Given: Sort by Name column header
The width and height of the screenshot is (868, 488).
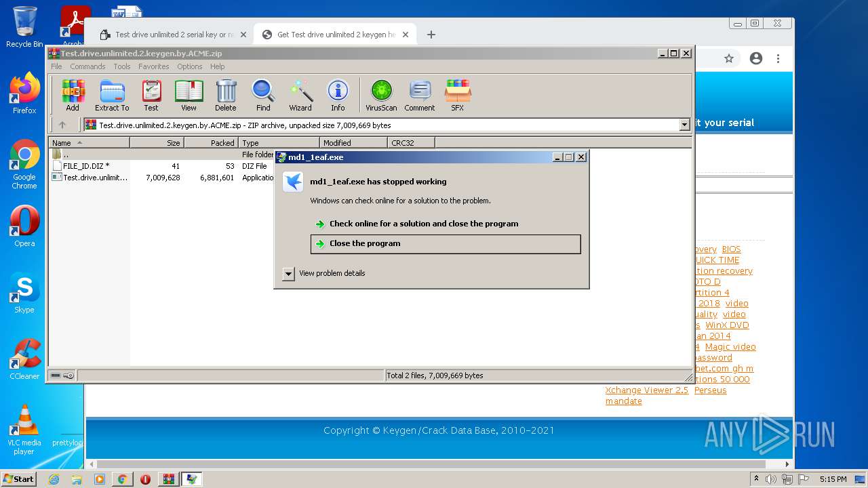Looking at the screenshot, I should point(89,142).
